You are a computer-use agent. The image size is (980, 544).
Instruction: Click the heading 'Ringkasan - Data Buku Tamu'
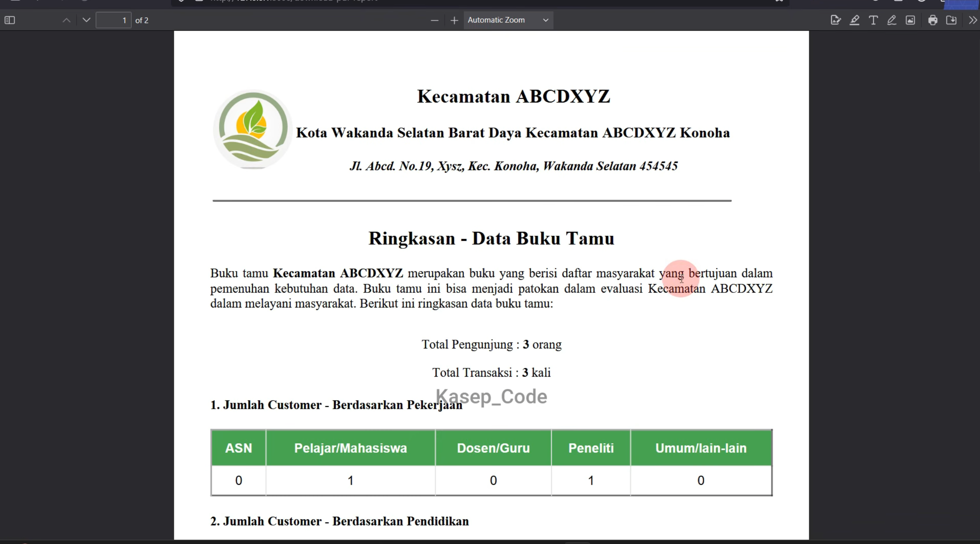coord(491,238)
